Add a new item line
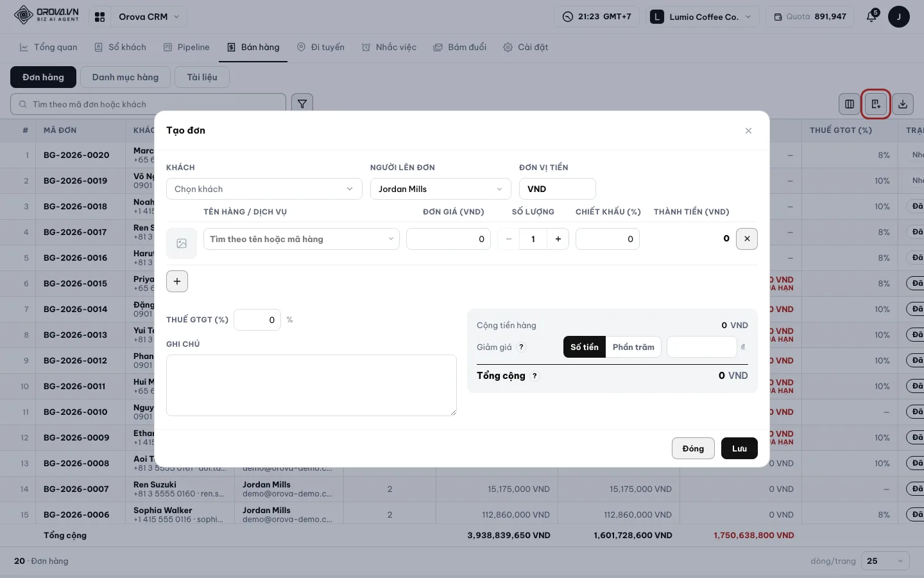This screenshot has height=578, width=924. (x=177, y=281)
